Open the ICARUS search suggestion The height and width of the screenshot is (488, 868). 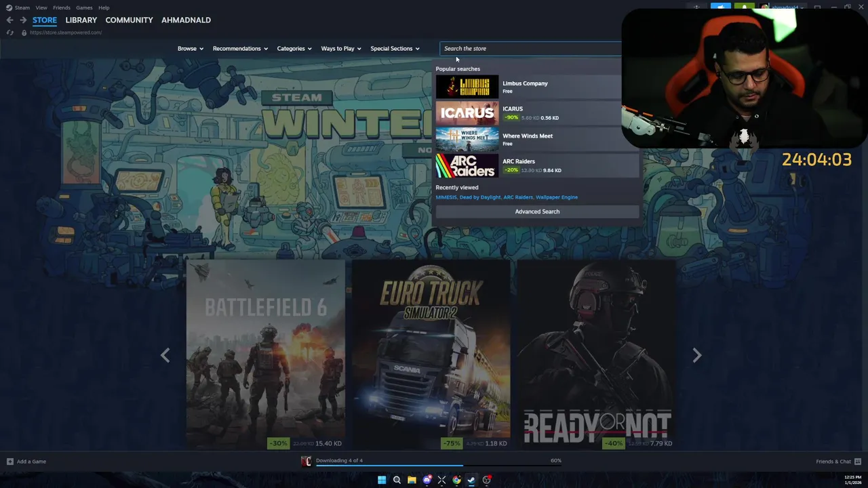[x=537, y=113]
